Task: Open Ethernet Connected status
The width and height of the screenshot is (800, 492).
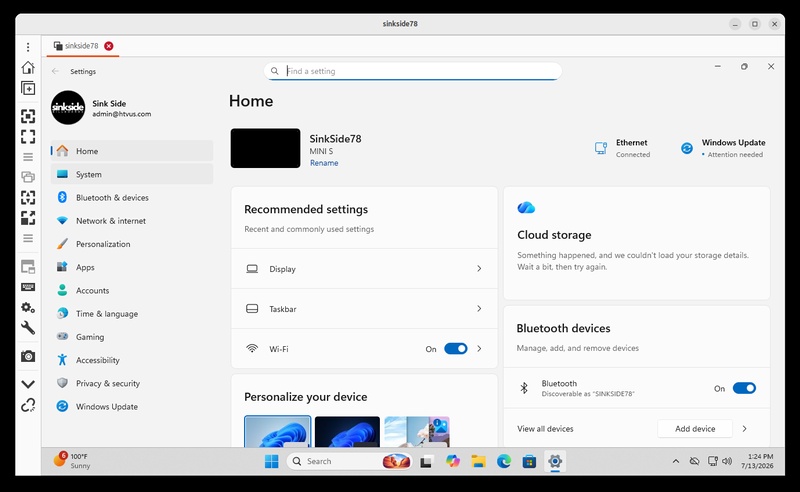Action: pos(622,148)
